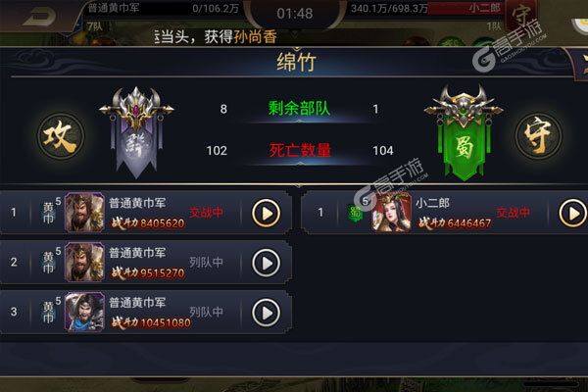The width and height of the screenshot is (588, 392).
Task: Open portrait of third 普通黄巾军 hero
Action: pyautogui.click(x=84, y=312)
